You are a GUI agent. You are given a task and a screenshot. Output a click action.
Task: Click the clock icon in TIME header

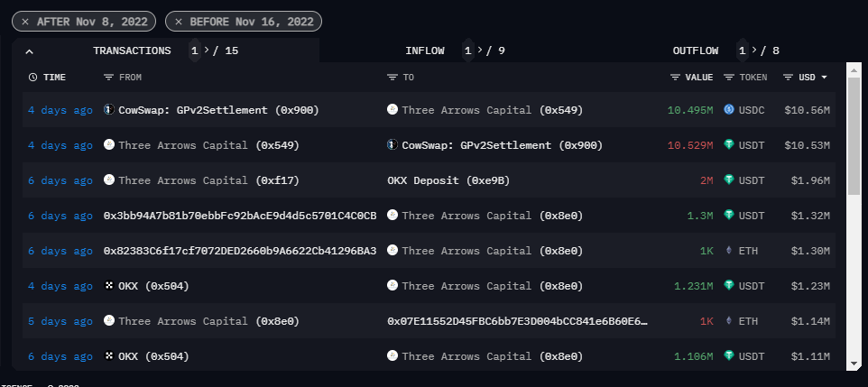click(x=32, y=78)
